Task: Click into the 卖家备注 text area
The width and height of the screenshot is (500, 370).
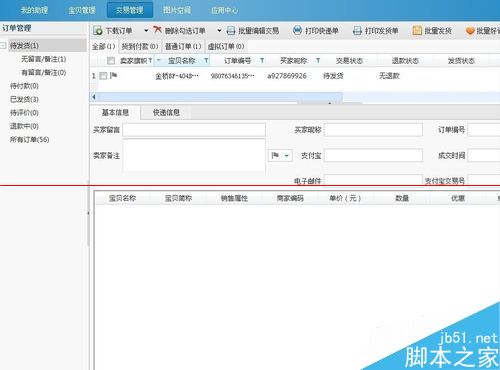Action: pyautogui.click(x=194, y=155)
